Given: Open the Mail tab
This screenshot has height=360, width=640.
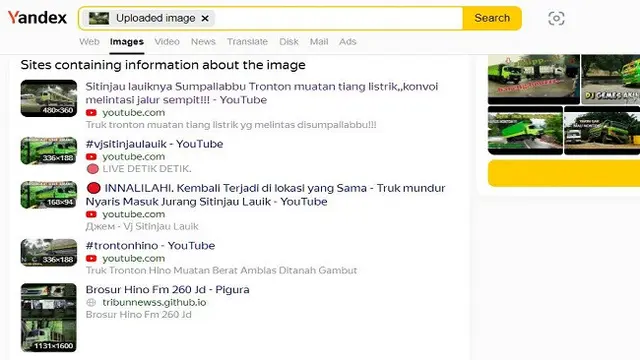Looking at the screenshot, I should [319, 42].
